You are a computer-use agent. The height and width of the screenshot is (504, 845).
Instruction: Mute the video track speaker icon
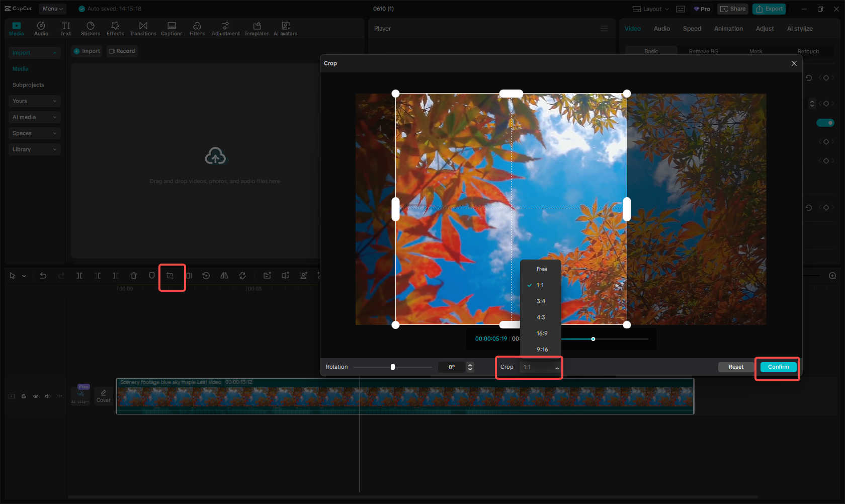48,396
